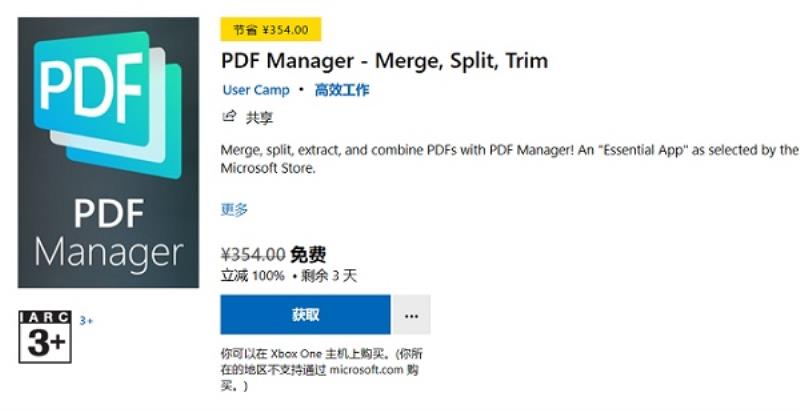The image size is (800, 412).
Task: Open the 高效工作 category link
Action: tap(342, 90)
